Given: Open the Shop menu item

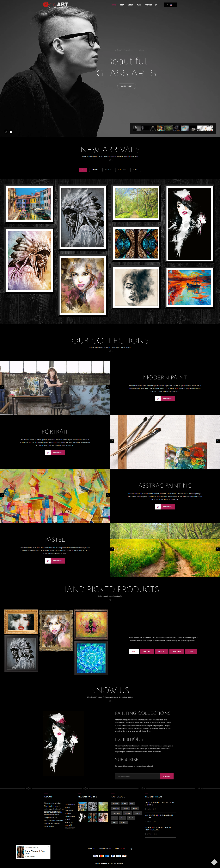Looking at the screenshot, I should click(x=122, y=5).
